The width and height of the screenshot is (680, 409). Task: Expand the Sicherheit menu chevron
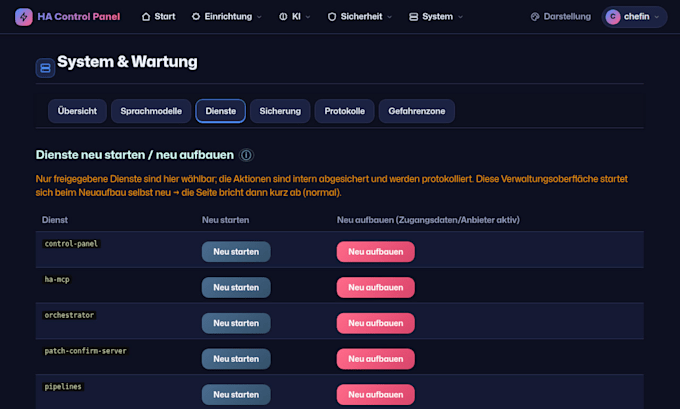click(x=389, y=17)
